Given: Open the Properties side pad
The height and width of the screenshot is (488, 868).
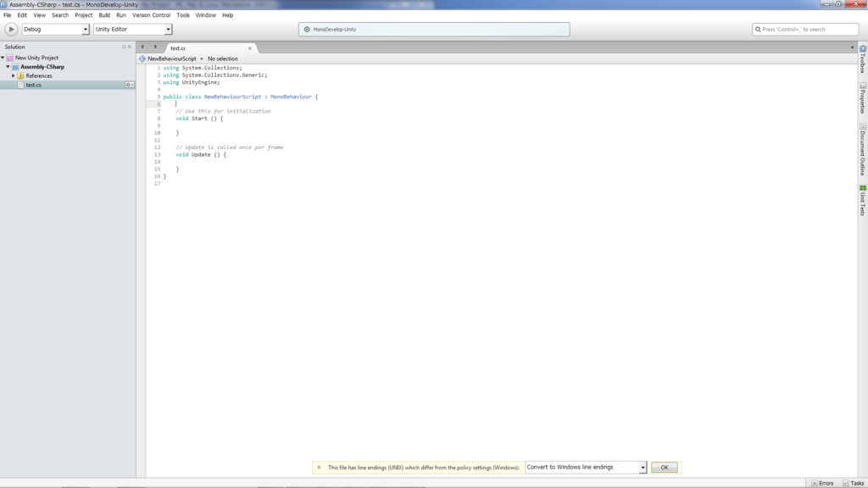Looking at the screenshot, I should pos(862,98).
